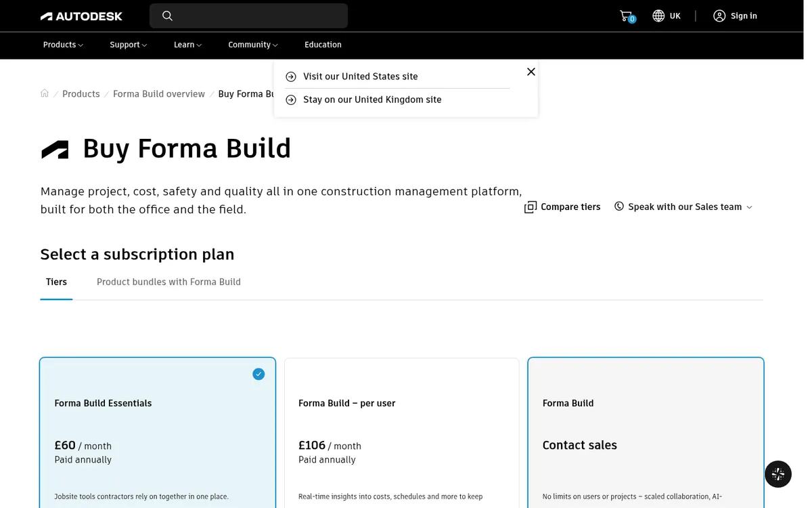Screen dimensions: 812x508
Task: Click Stay on our United Kingdom site
Action: coord(372,100)
